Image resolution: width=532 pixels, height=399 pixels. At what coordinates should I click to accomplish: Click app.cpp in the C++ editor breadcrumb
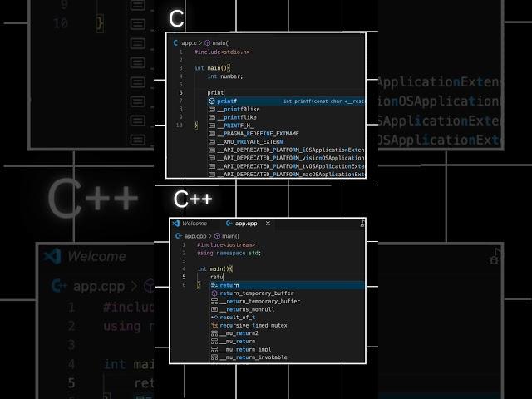tap(195, 236)
